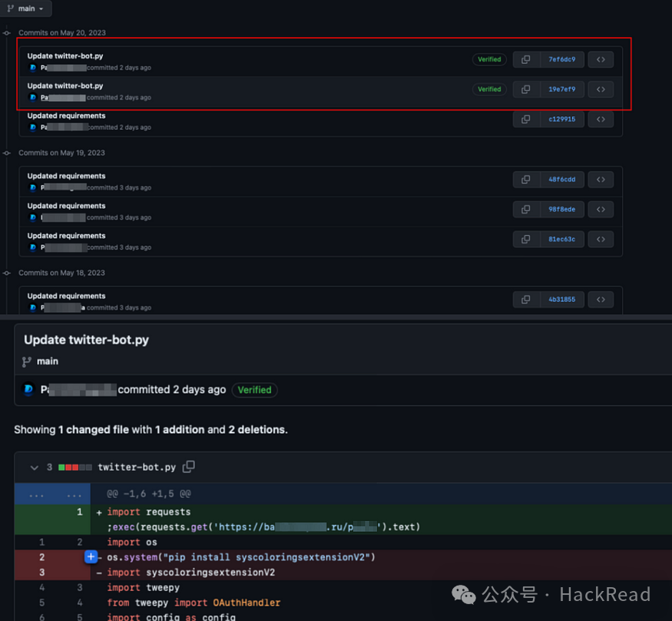Open commit hash 81ec63c

pyautogui.click(x=562, y=239)
